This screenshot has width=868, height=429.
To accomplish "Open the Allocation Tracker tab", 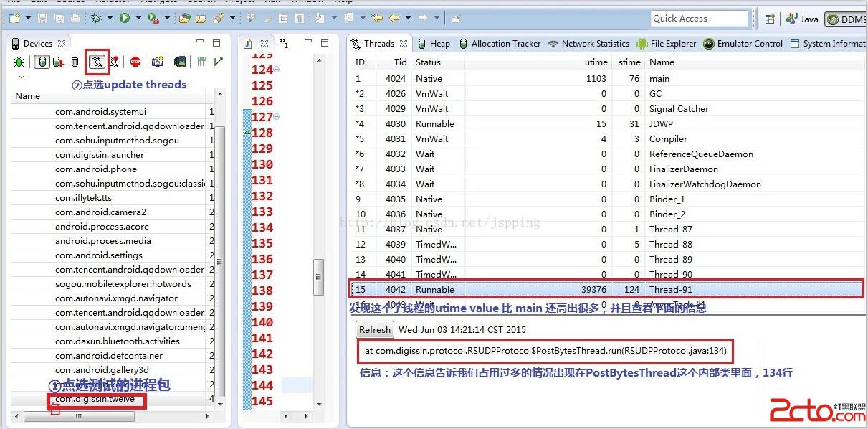I will point(500,43).
